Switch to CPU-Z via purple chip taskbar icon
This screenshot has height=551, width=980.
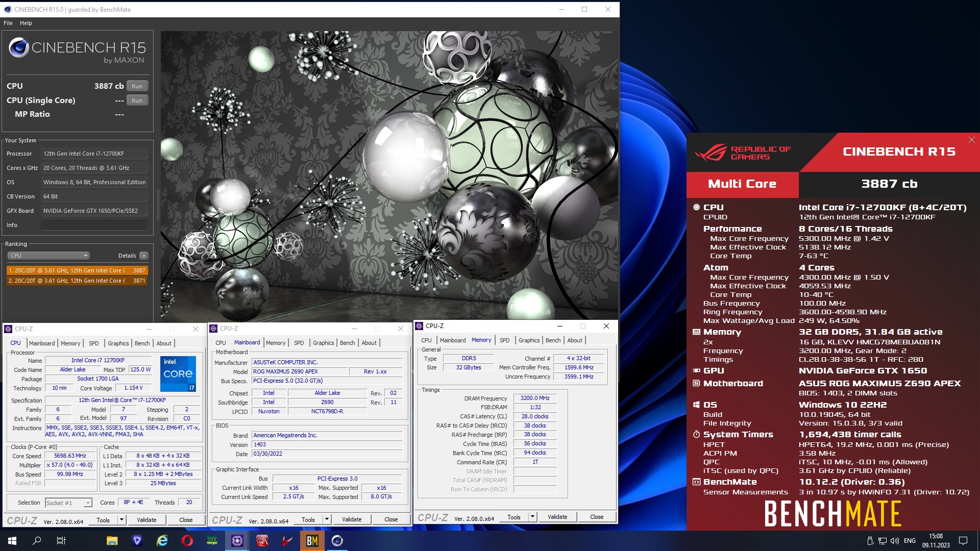tap(237, 541)
